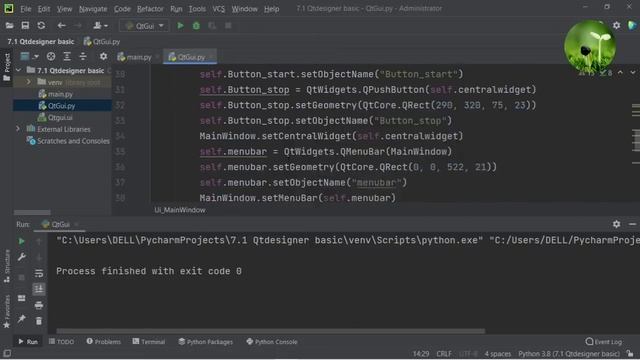The height and width of the screenshot is (360, 640).
Task: Select the QtGui run tab
Action: [x=60, y=224]
